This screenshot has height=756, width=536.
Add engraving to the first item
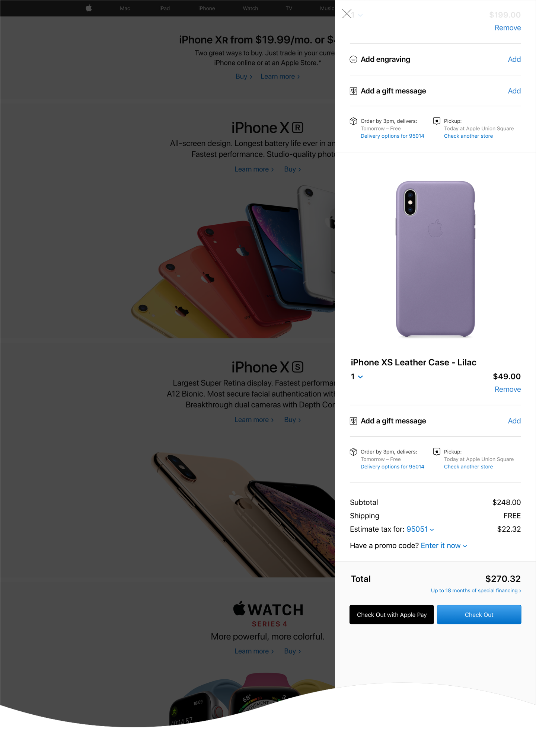514,60
